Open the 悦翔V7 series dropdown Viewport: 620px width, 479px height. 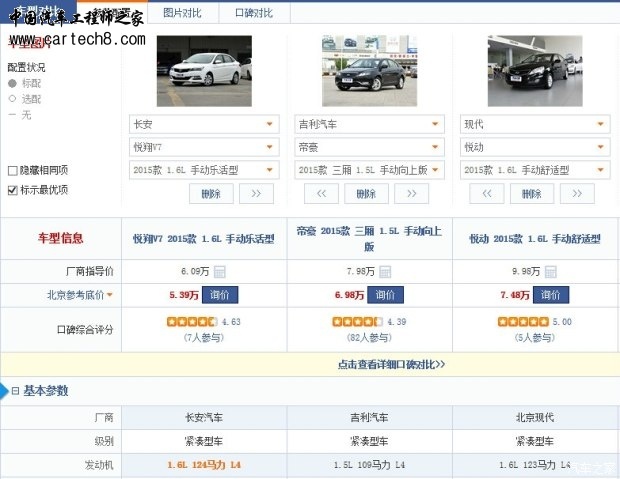coord(204,147)
